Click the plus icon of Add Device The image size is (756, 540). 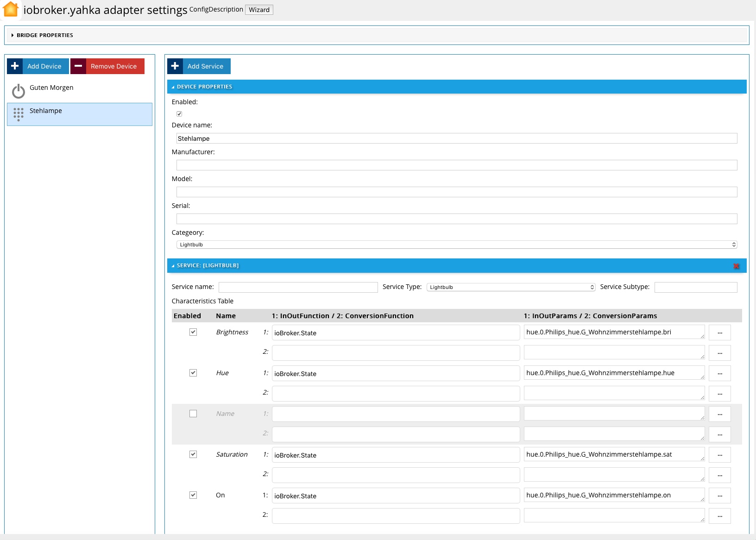point(15,66)
